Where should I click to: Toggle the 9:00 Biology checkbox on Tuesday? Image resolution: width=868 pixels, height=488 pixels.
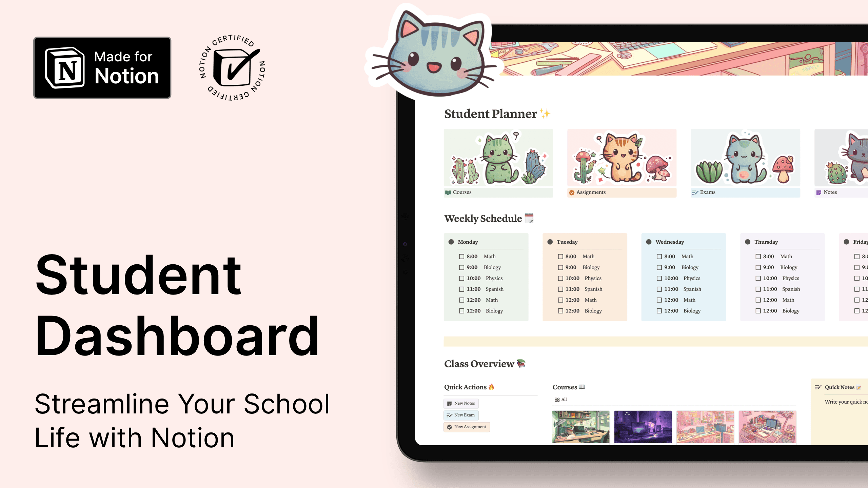[560, 267]
